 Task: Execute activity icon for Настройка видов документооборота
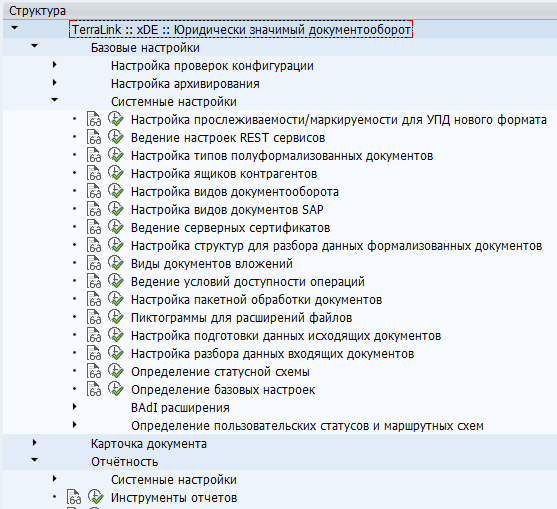tap(115, 191)
